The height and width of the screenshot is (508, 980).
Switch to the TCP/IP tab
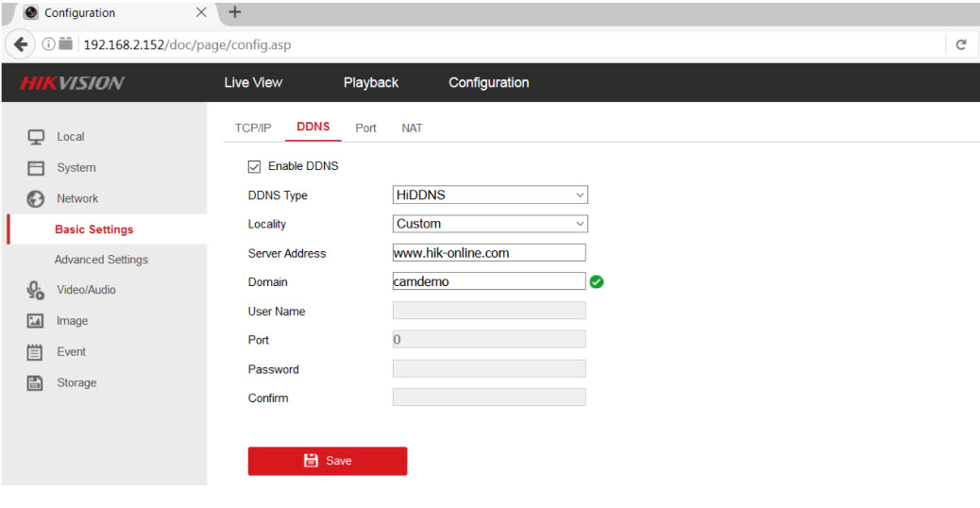[253, 128]
